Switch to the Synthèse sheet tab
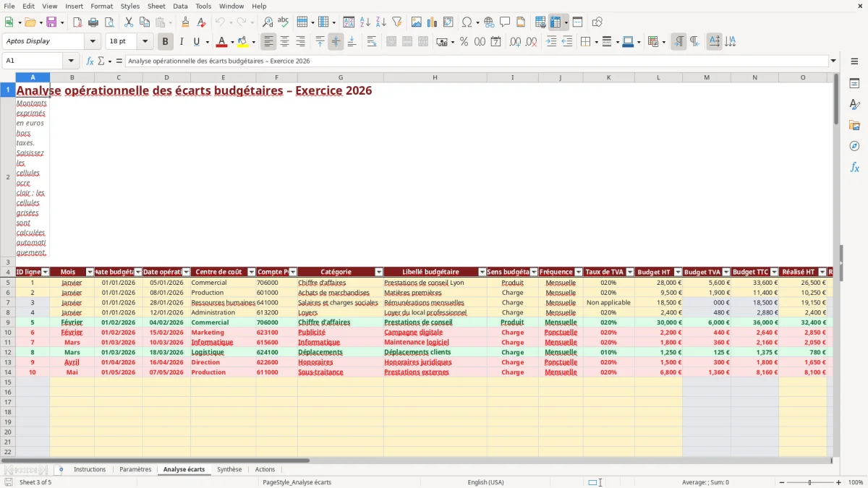The width and height of the screenshot is (868, 488). (x=229, y=470)
